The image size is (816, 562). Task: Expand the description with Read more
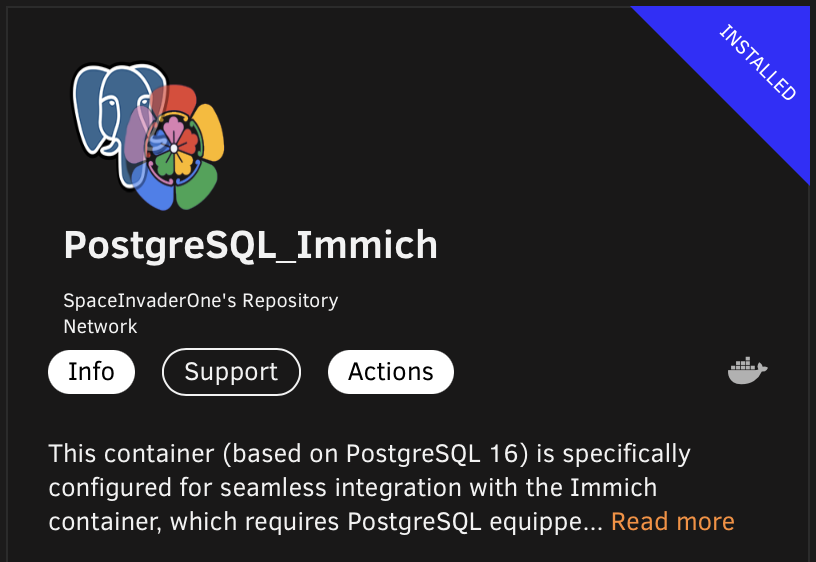pos(672,521)
